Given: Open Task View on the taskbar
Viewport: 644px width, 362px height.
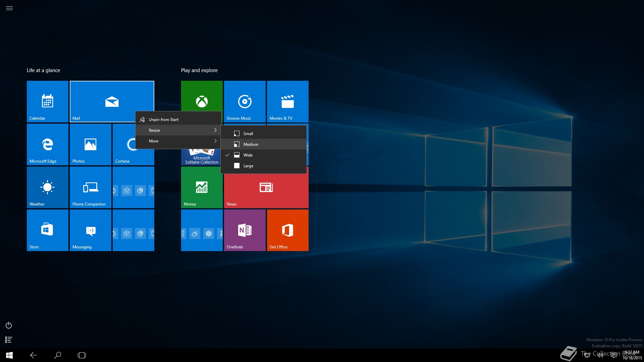Looking at the screenshot, I should (82, 355).
